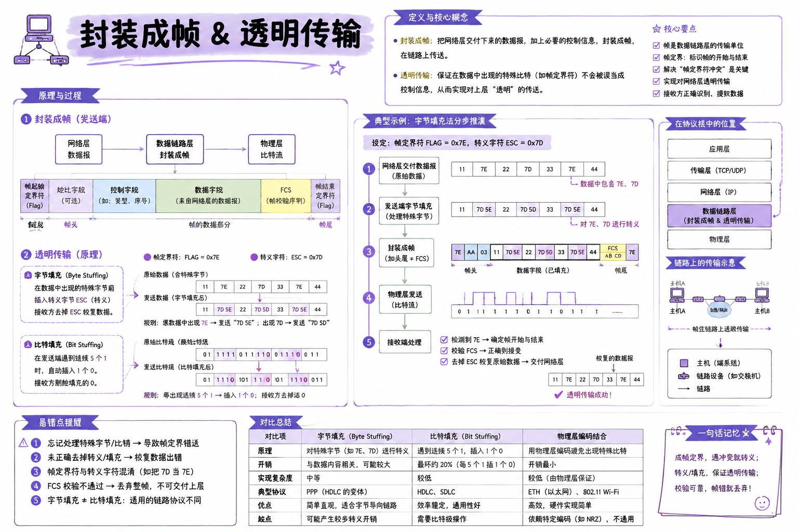This screenshot has height=532, width=798.
Task: Select the 链路上的传输示意 section header
Action: [x=705, y=263]
